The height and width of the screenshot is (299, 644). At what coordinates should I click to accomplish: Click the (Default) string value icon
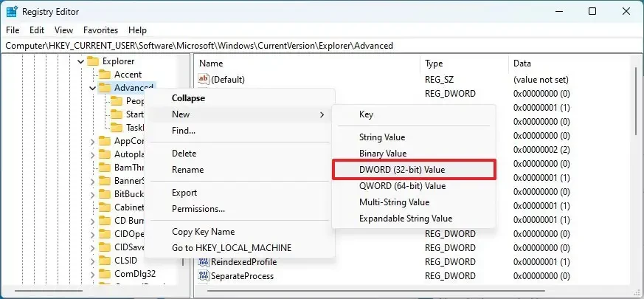[x=204, y=79]
